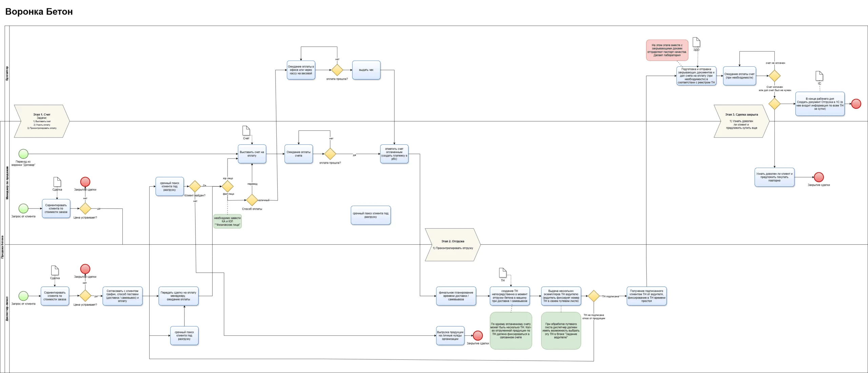Select the "Ожидание оплаты счета" task
The height and width of the screenshot is (373, 868).
coord(298,154)
